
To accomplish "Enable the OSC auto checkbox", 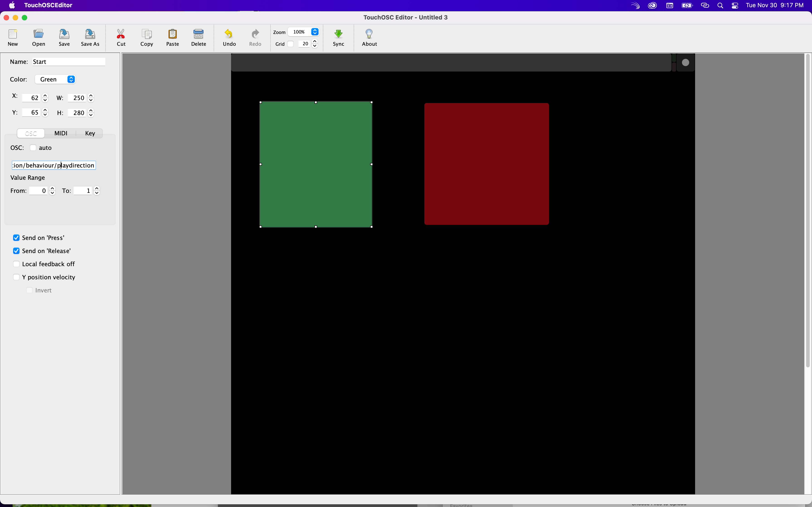I will pyautogui.click(x=33, y=148).
